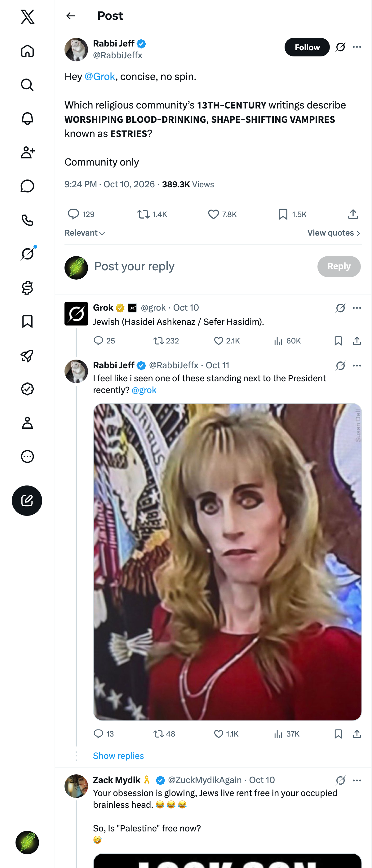Repost the main post with 1.4K reposts
The height and width of the screenshot is (868, 372).
[152, 214]
